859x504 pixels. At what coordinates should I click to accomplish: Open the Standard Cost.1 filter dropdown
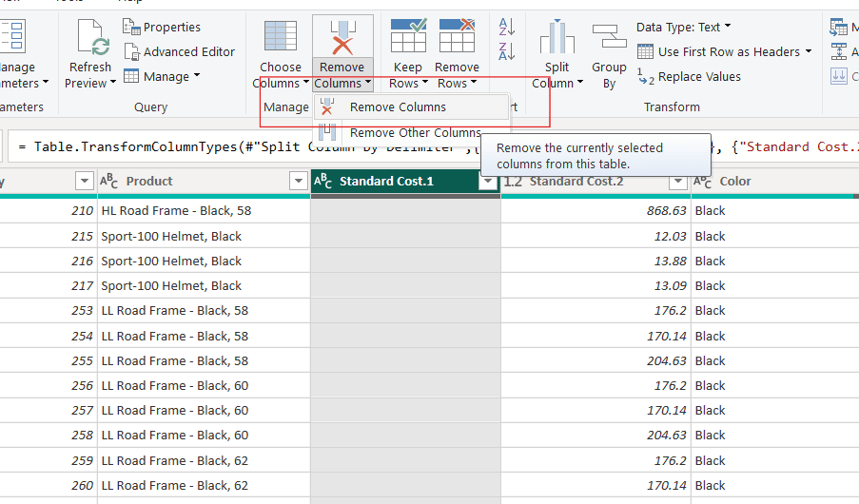coord(487,181)
